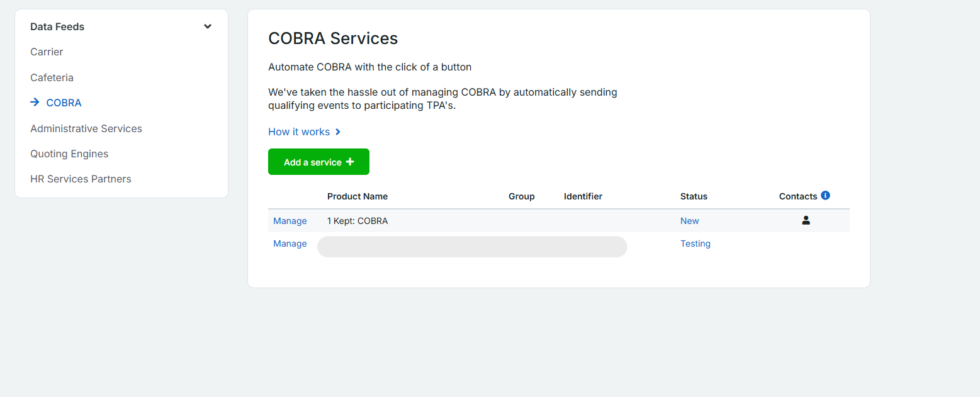
Task: Go to Quoting Engines
Action: point(69,154)
